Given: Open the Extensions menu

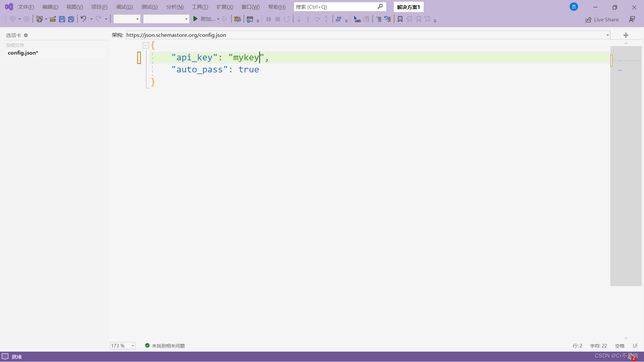Looking at the screenshot, I should click(x=225, y=7).
